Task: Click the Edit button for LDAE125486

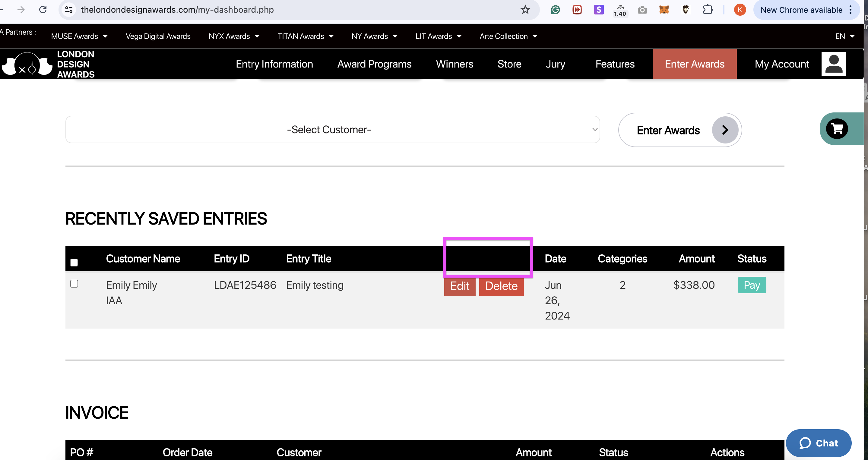Action: (x=459, y=286)
